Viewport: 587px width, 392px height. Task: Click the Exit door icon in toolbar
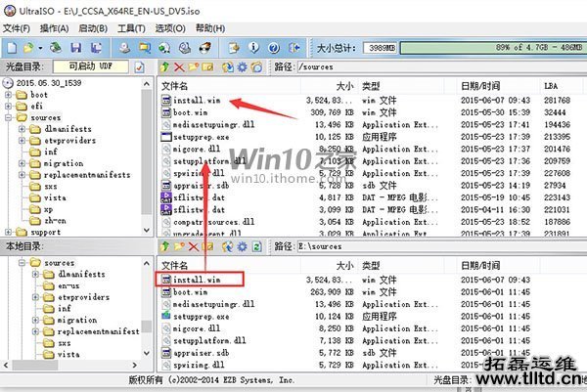294,48
